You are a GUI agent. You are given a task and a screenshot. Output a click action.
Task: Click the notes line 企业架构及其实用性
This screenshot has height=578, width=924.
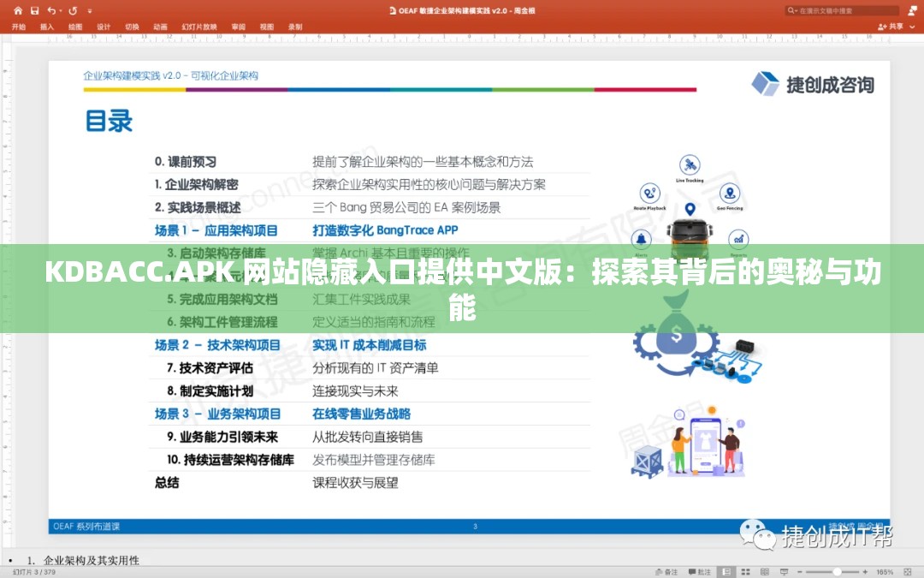tap(92, 560)
